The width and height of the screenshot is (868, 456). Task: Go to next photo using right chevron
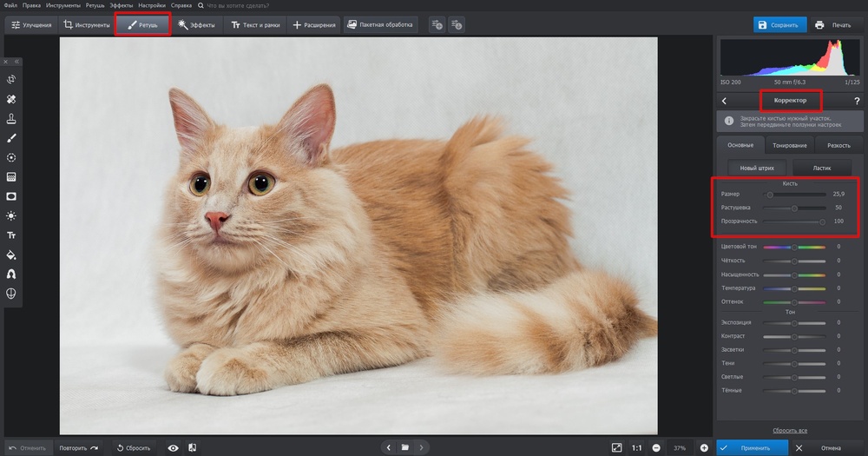(x=423, y=447)
